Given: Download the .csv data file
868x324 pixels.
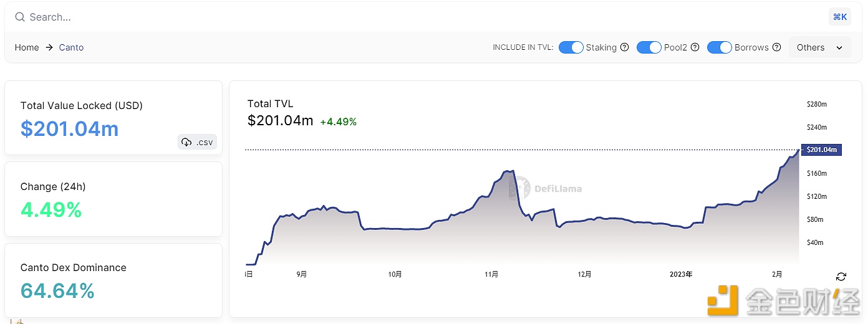Looking at the screenshot, I should click(197, 142).
